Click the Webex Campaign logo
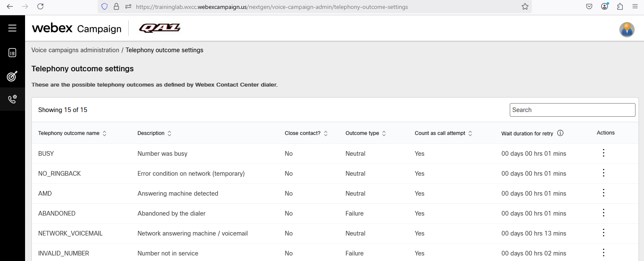The height and width of the screenshot is (261, 644). coord(76,28)
